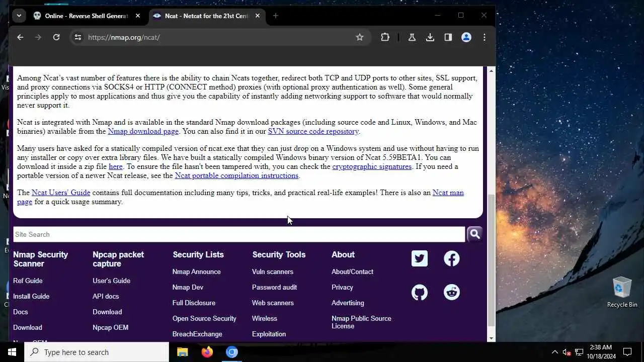644x362 pixels.
Task: Open the notification center icon
Action: [627, 352]
